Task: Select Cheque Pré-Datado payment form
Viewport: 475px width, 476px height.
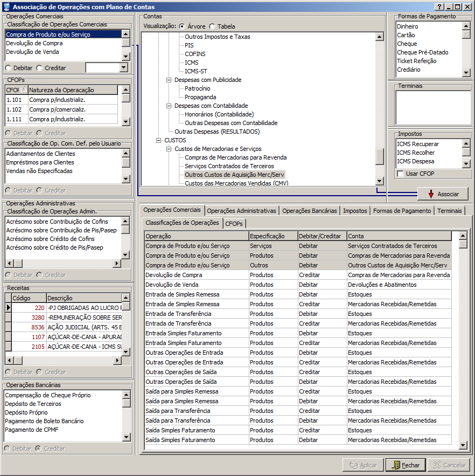Action: (x=422, y=52)
